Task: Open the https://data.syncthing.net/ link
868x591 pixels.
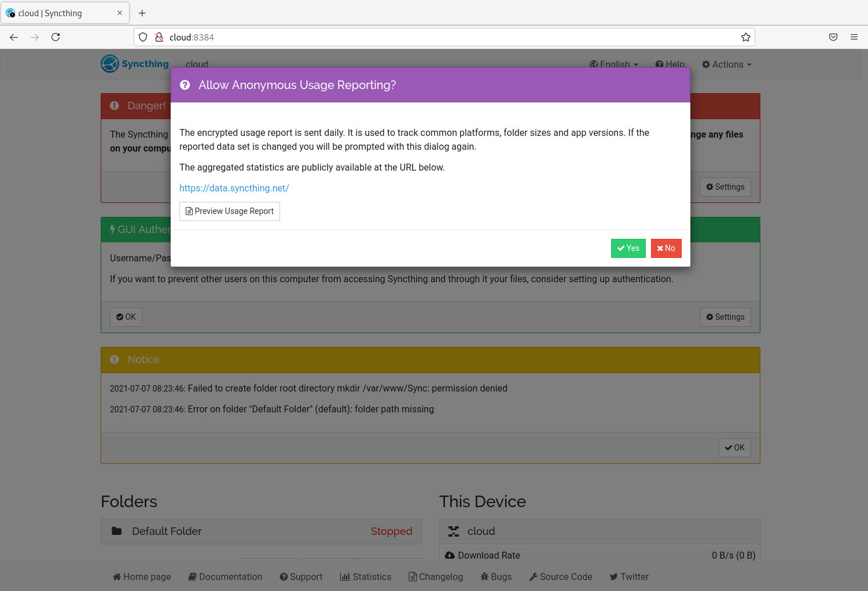Action: [x=234, y=188]
